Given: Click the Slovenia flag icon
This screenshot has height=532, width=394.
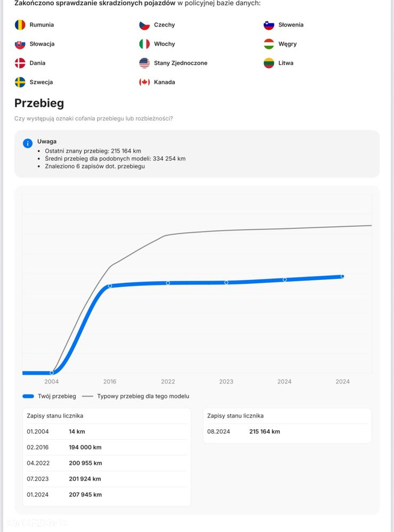Looking at the screenshot, I should coord(269,25).
